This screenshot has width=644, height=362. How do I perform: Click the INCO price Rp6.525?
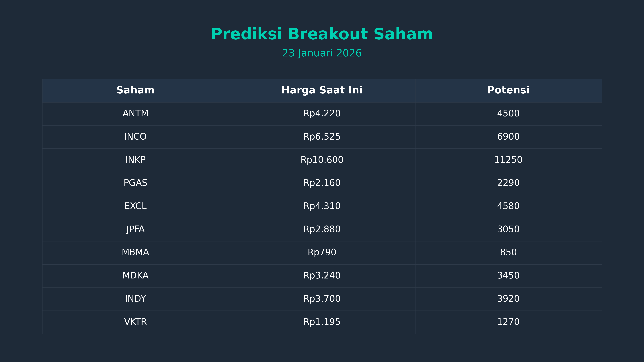click(x=322, y=137)
